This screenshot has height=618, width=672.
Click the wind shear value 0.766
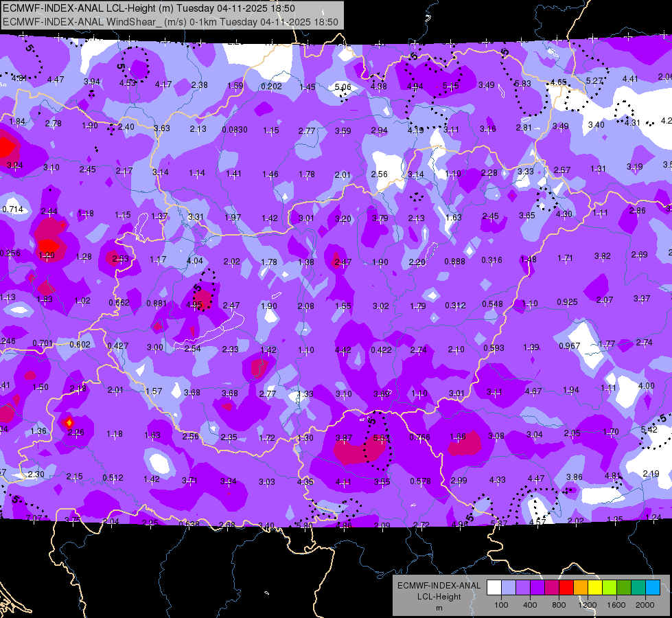coord(419,437)
